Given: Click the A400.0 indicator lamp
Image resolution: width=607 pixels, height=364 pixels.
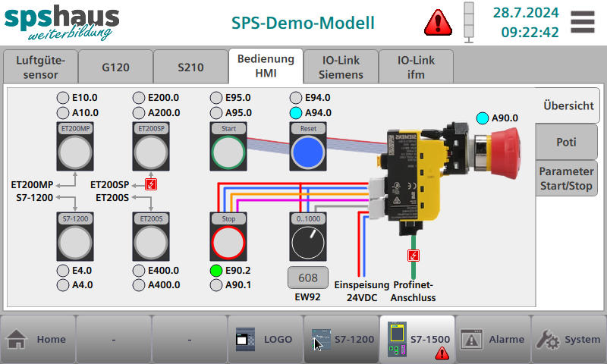Looking at the screenshot, I should [x=139, y=285].
